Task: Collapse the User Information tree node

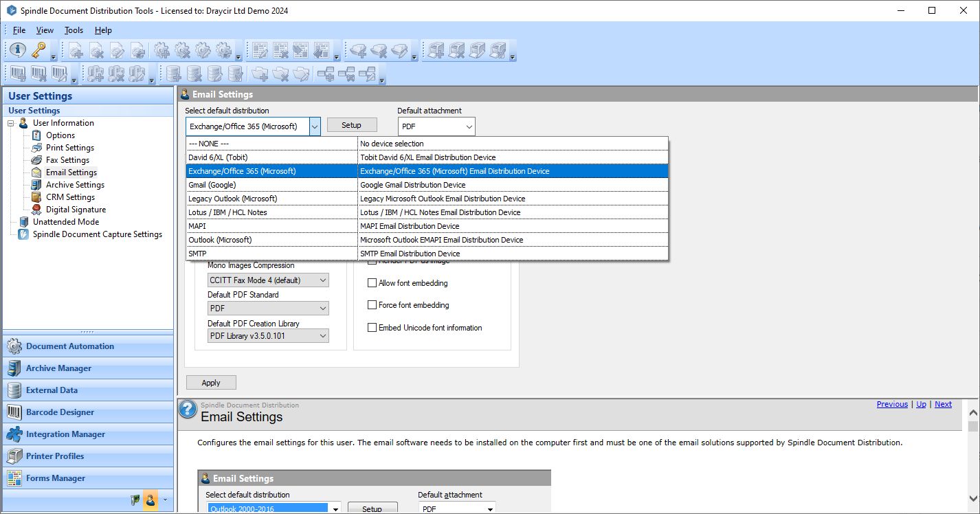Action: click(x=11, y=124)
